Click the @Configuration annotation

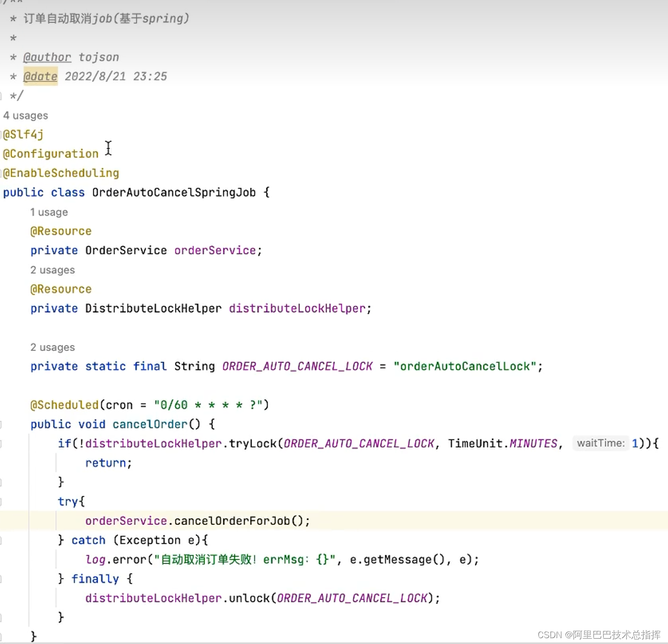coord(51,154)
